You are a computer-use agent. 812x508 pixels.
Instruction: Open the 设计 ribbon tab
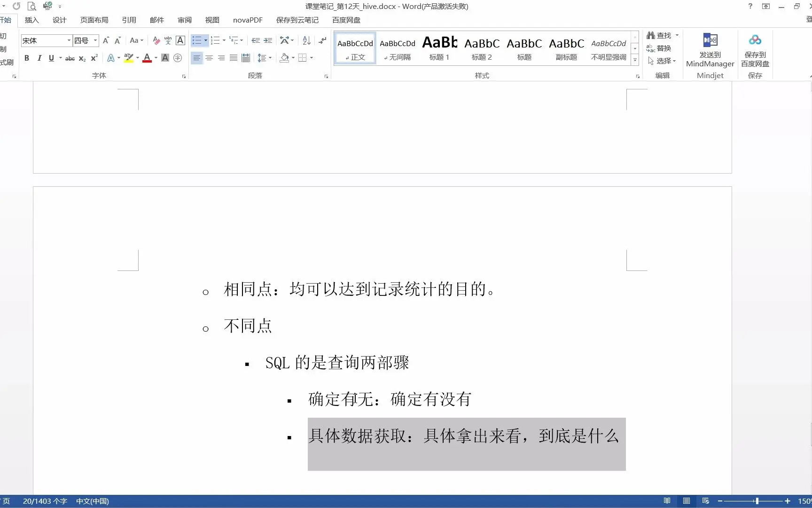60,20
